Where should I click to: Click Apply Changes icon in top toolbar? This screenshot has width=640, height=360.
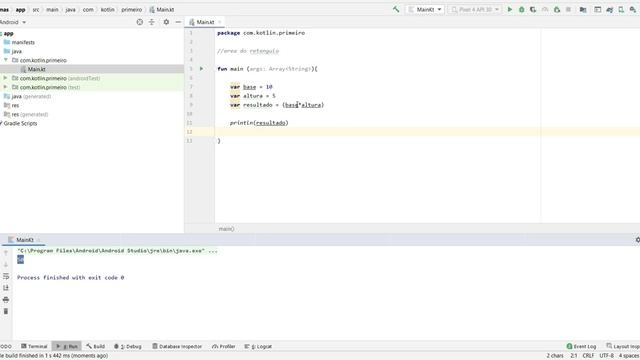557,9
